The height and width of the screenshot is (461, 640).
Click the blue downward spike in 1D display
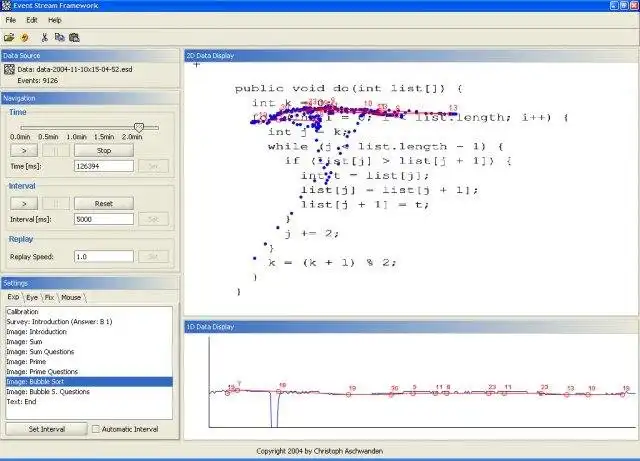(274, 410)
